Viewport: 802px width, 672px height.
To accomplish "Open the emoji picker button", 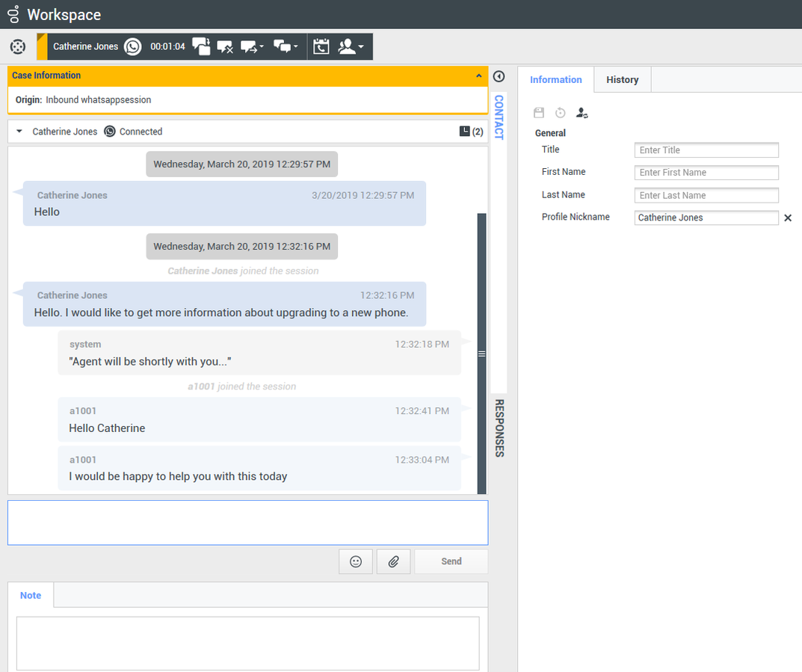I will tap(356, 561).
